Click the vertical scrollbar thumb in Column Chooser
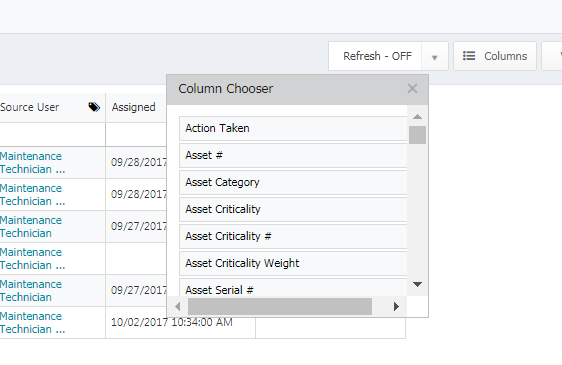The image size is (562, 365). [417, 135]
